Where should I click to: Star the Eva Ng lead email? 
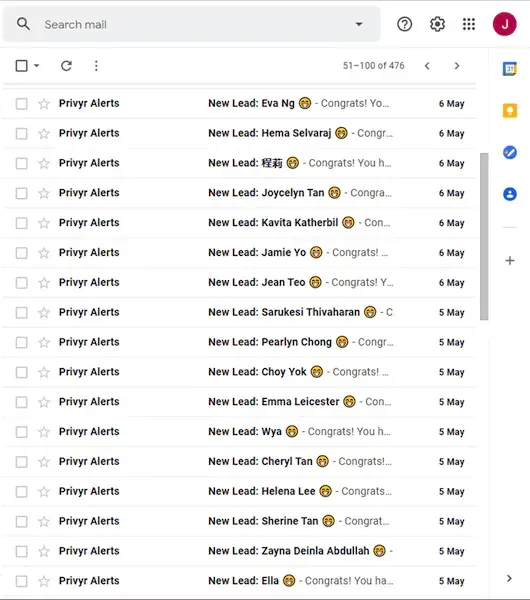click(44, 104)
